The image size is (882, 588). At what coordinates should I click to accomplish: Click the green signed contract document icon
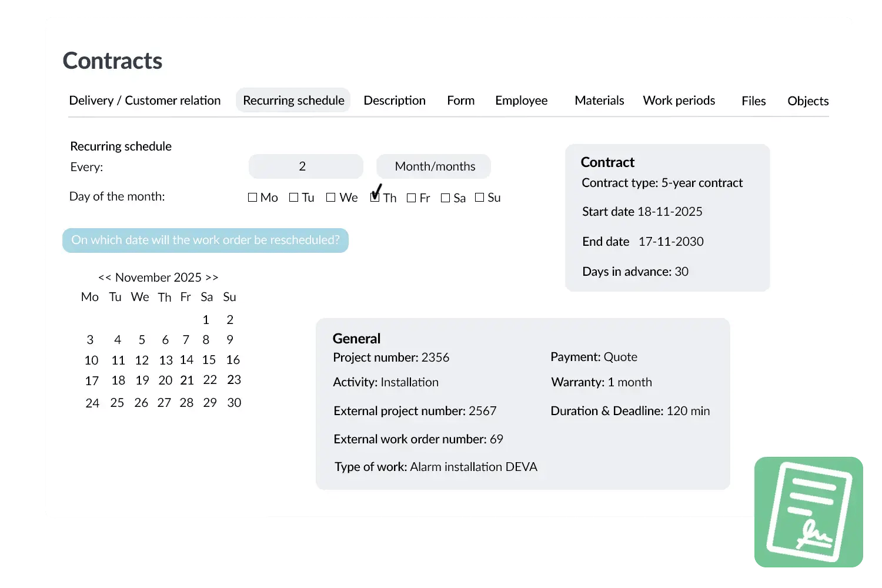(x=808, y=512)
